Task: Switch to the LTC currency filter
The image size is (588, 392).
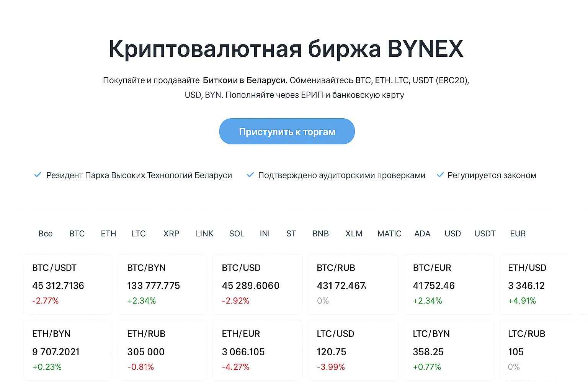Action: pyautogui.click(x=138, y=234)
